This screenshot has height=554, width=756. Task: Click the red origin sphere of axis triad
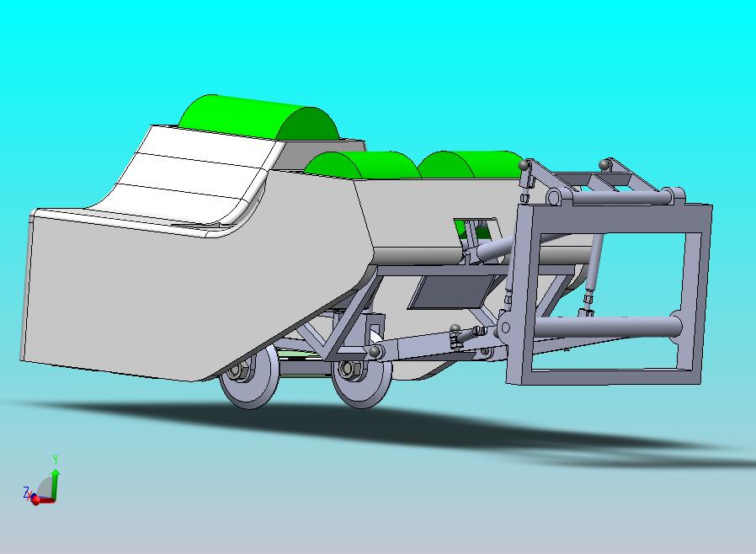coord(35,499)
